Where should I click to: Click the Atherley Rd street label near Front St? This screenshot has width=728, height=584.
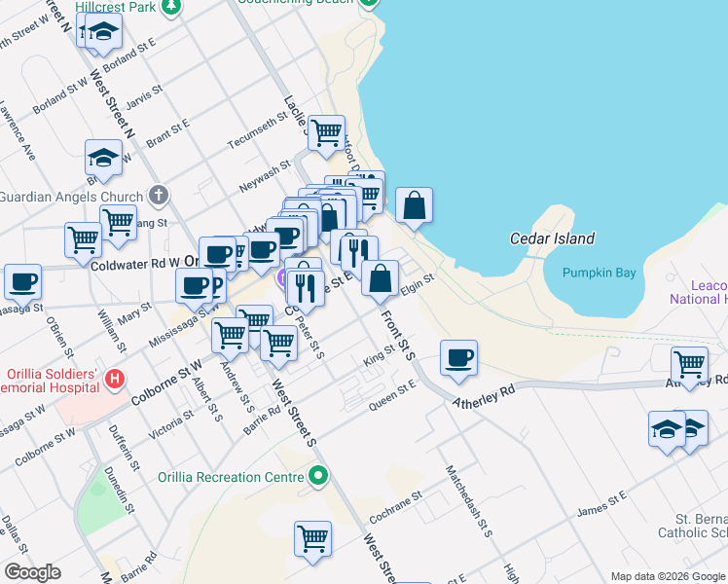click(x=484, y=397)
